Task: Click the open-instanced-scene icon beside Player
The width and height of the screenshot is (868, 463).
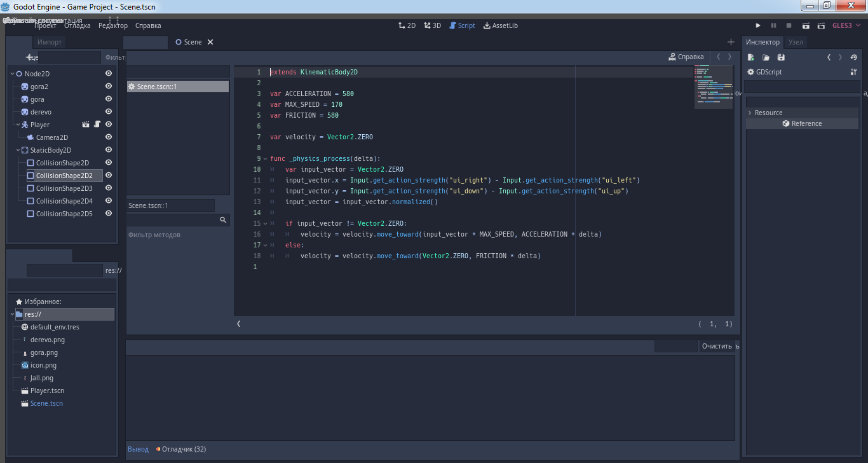Action: click(x=85, y=125)
